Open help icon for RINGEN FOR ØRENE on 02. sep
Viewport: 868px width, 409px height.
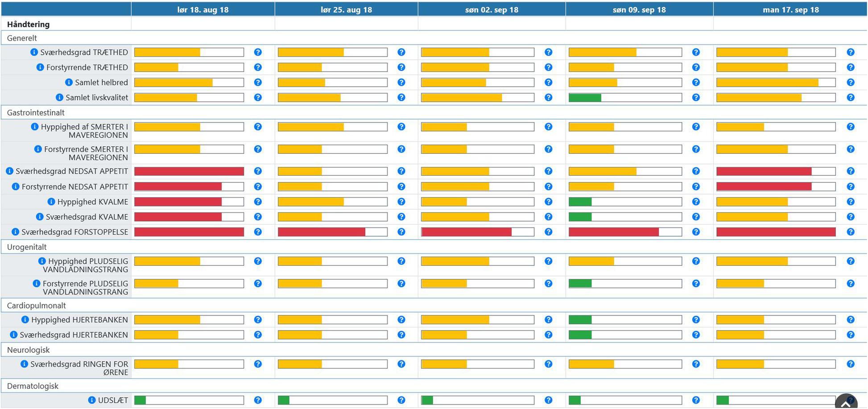pyautogui.click(x=549, y=364)
